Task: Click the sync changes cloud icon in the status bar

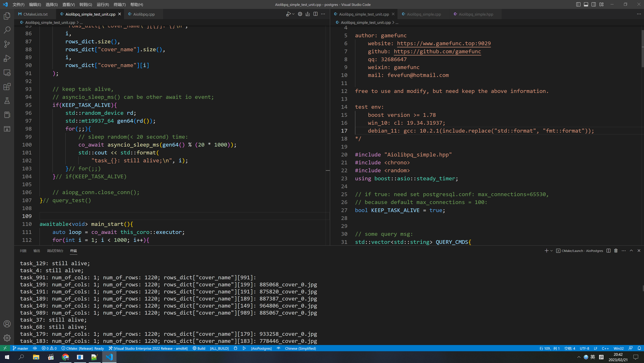Action: coord(35,348)
